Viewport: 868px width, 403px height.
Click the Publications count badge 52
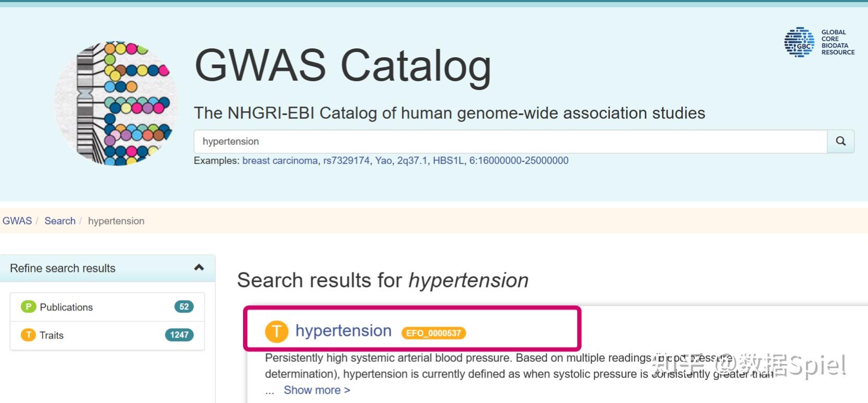point(184,307)
